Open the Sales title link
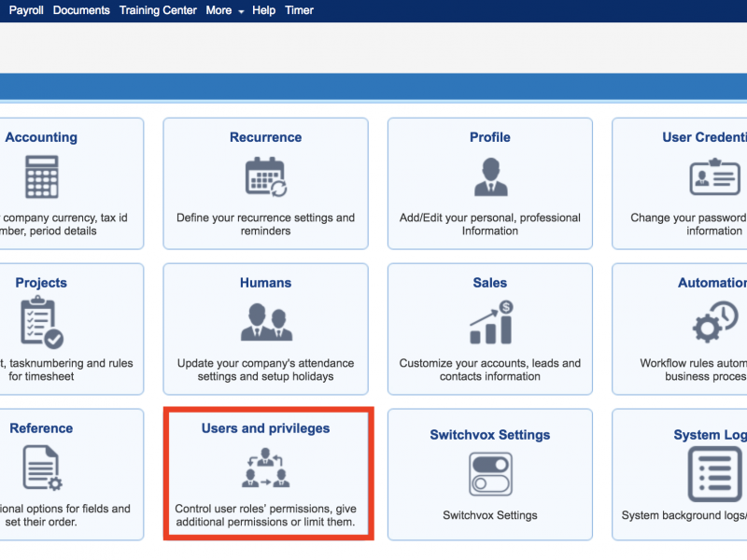Viewport: 747px width, 560px height. (490, 283)
